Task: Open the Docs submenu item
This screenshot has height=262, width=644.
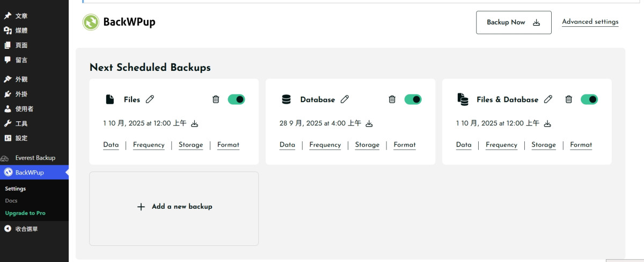Action: 11,201
